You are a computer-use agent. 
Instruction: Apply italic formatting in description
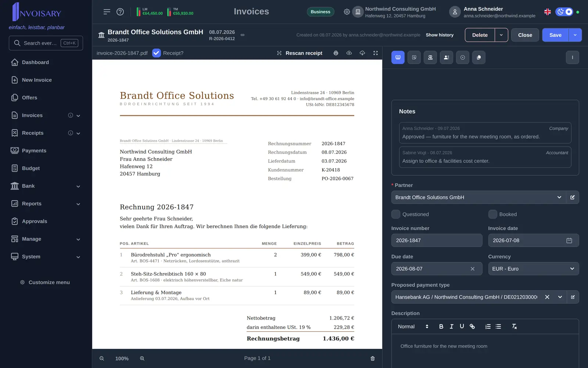[x=452, y=326]
